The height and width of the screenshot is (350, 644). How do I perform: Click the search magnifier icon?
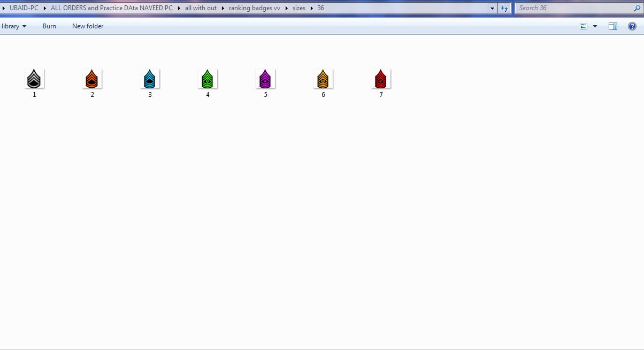(637, 8)
